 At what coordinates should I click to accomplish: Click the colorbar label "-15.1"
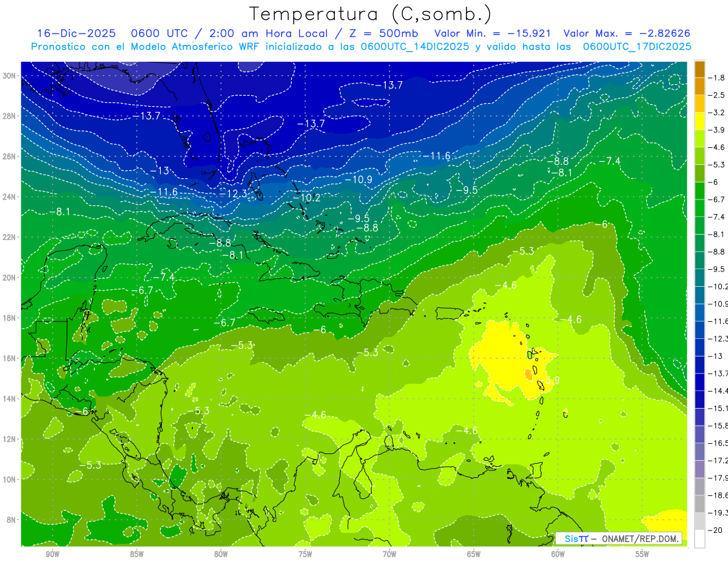coord(718,408)
